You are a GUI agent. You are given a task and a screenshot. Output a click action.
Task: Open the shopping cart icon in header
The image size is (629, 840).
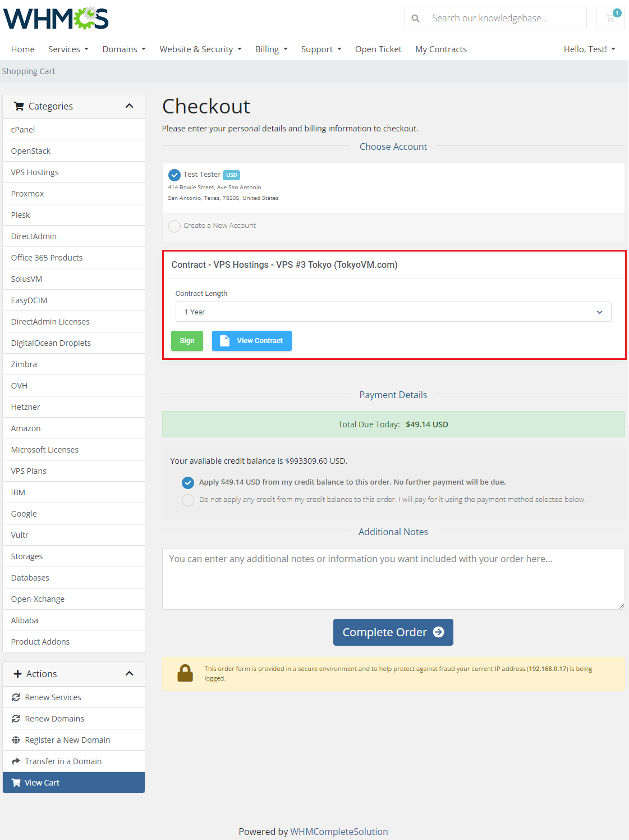click(x=610, y=18)
